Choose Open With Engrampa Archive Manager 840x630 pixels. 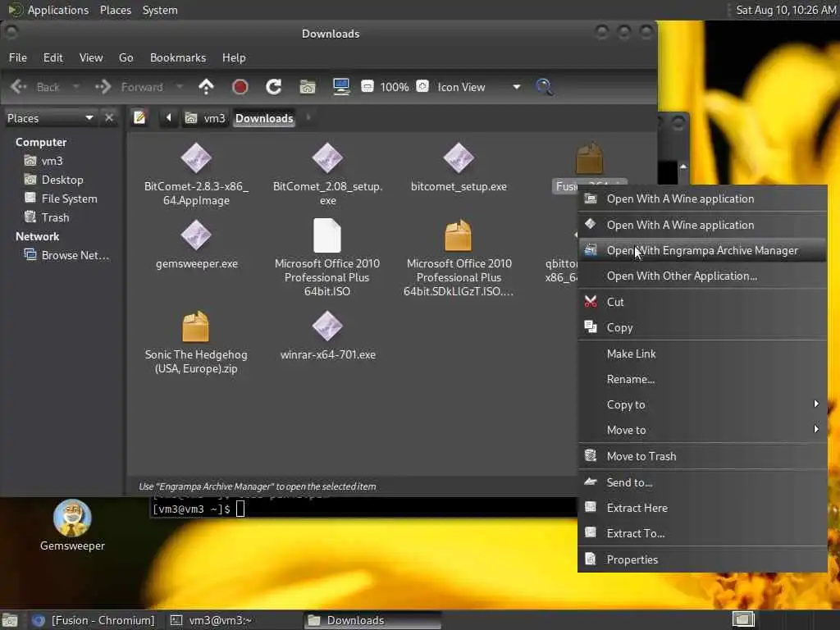(x=702, y=250)
